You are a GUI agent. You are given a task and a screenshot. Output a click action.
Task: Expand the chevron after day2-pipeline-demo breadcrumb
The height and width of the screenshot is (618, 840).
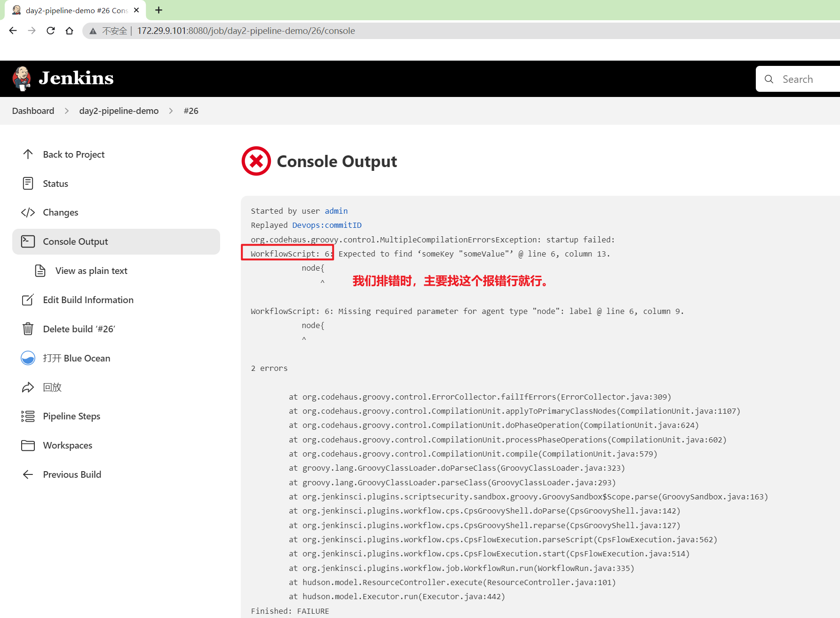(171, 111)
